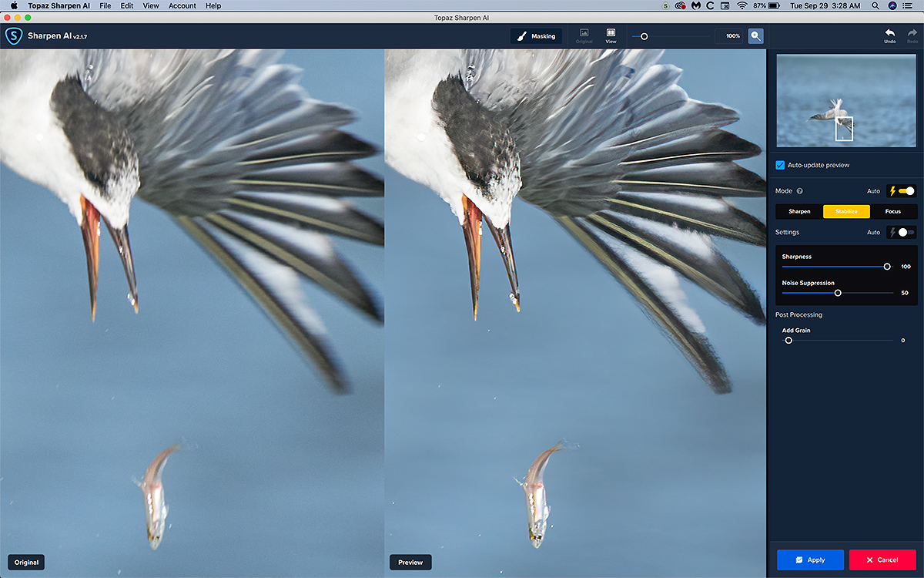Click the Noise Suppression slider handle
The width and height of the screenshot is (924, 578).
click(838, 293)
